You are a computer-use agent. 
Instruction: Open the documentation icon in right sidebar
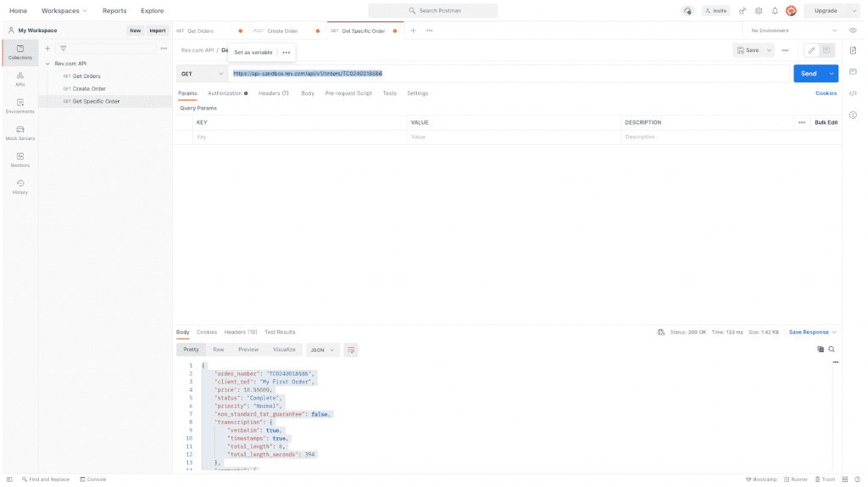[x=853, y=50]
